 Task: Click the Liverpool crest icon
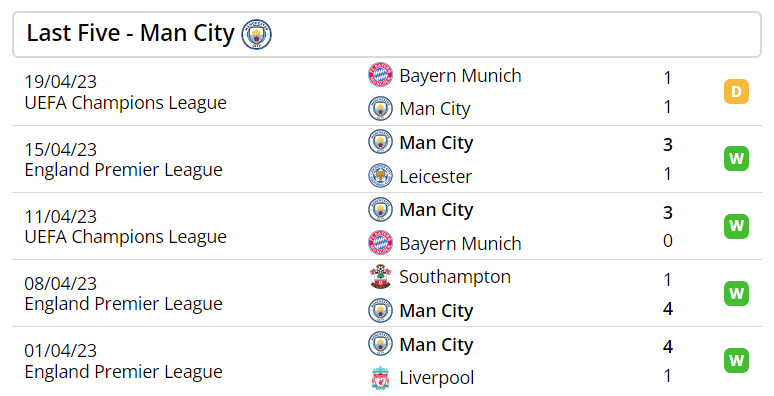click(x=381, y=378)
